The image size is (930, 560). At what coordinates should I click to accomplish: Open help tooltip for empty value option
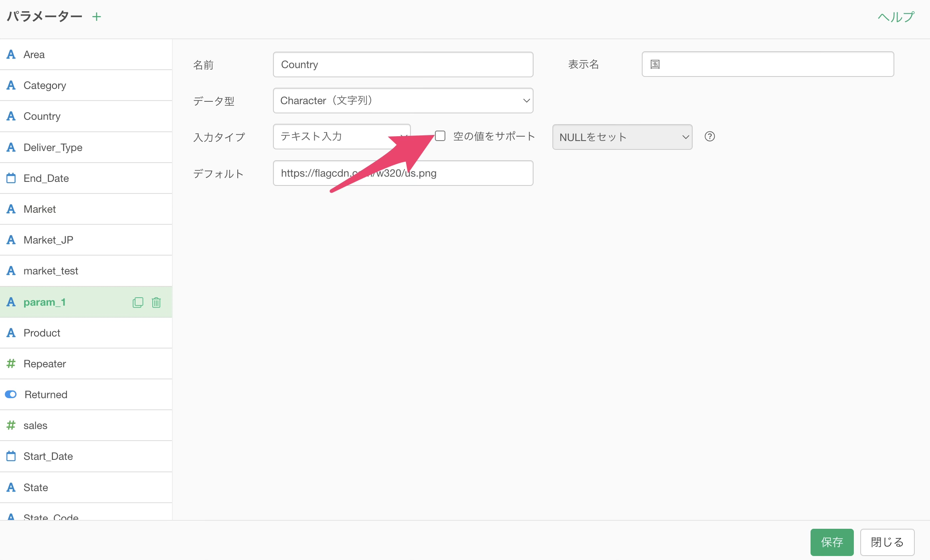pyautogui.click(x=710, y=137)
